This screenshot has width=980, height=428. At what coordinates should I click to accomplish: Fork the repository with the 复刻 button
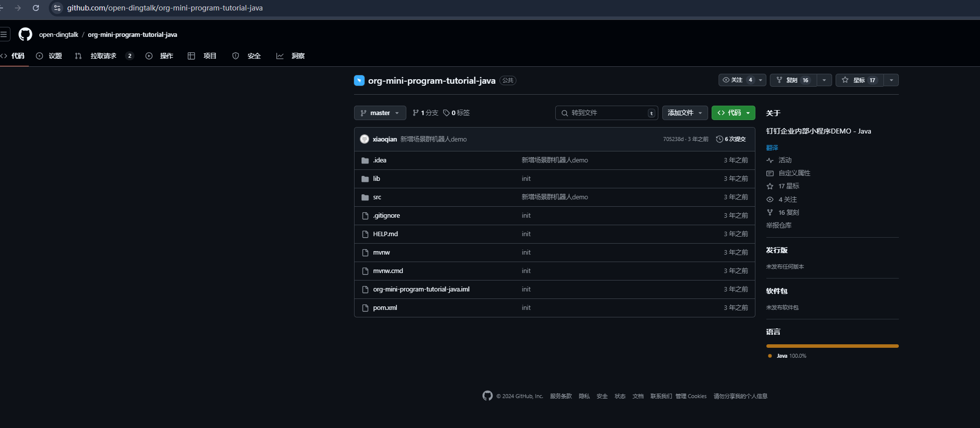(x=793, y=80)
